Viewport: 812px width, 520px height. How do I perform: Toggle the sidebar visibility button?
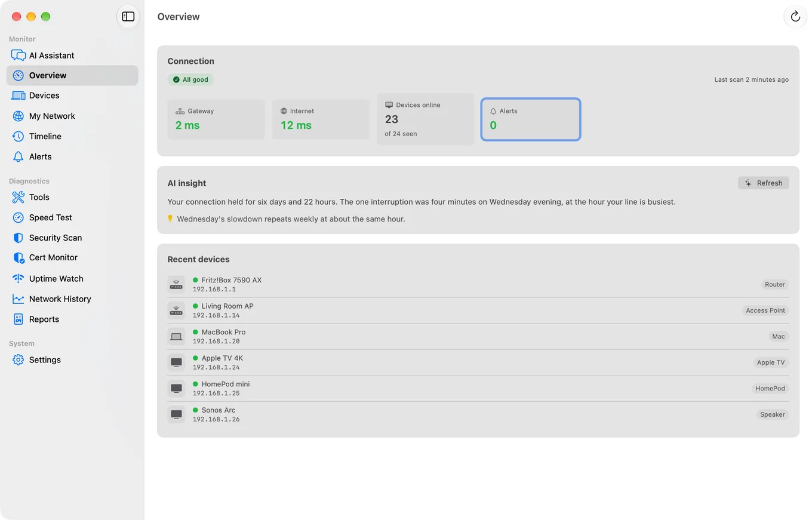pos(128,17)
